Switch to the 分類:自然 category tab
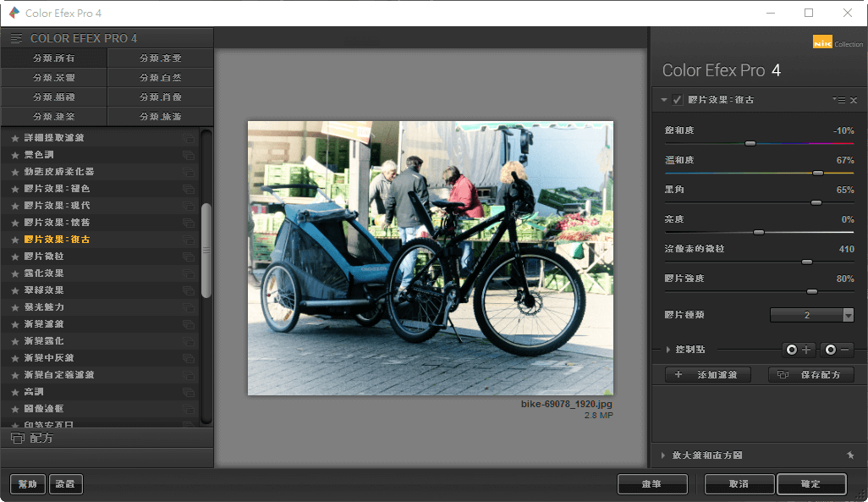This screenshot has height=502, width=868. 161,77
